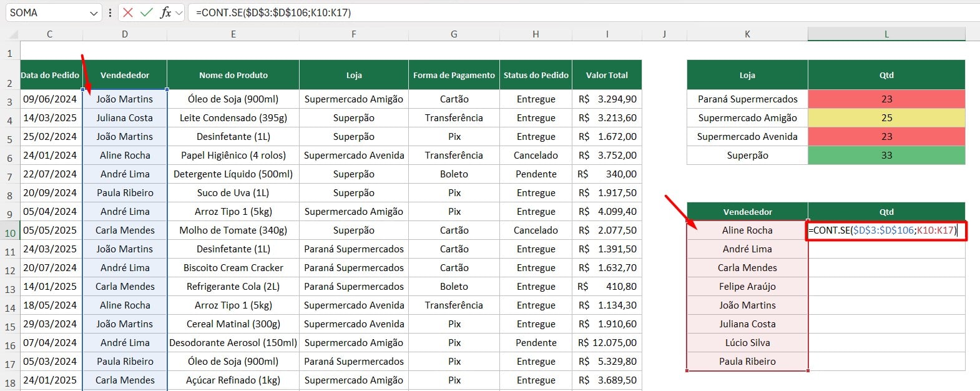The image size is (980, 391).
Task: Cancel the formula entry with the red X
Action: 128,12
